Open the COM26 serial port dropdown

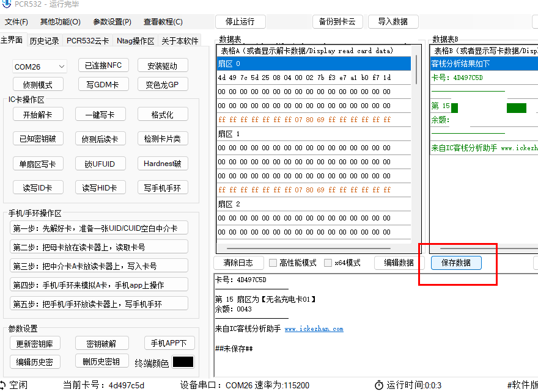point(40,67)
